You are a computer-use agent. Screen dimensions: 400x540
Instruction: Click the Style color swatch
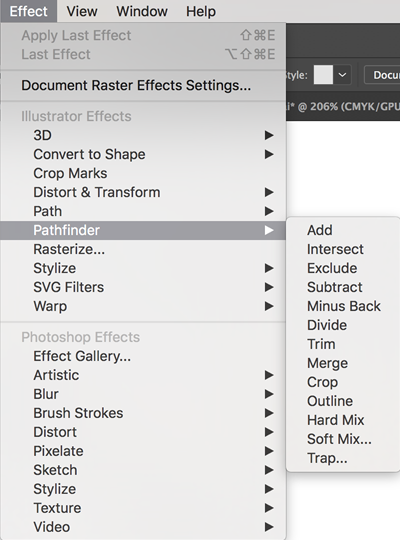(x=323, y=75)
